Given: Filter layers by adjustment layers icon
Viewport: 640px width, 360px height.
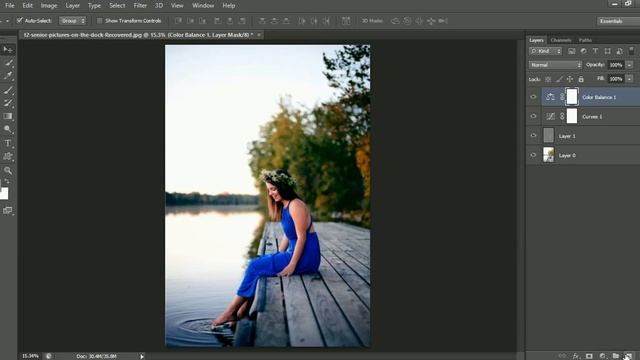Looking at the screenshot, I should [583, 51].
